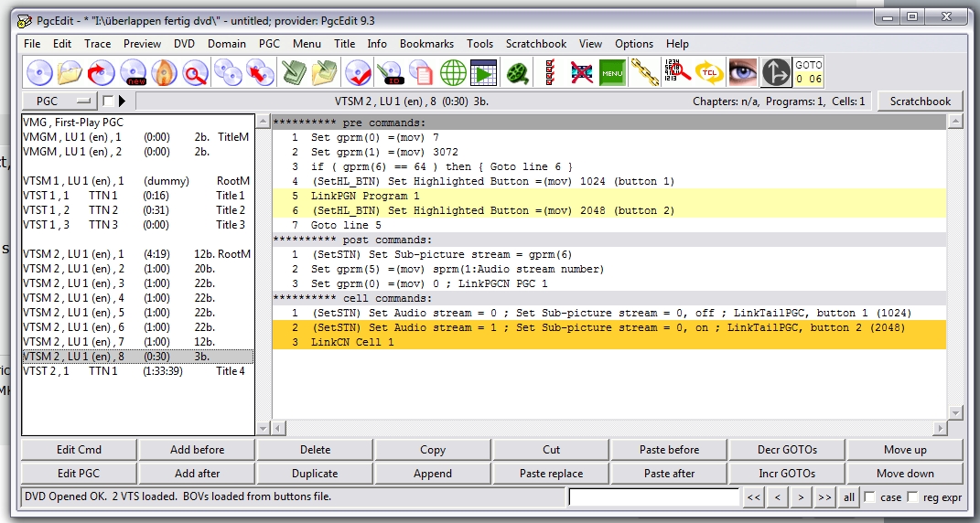Open the PGC mode dropdown

(x=59, y=101)
